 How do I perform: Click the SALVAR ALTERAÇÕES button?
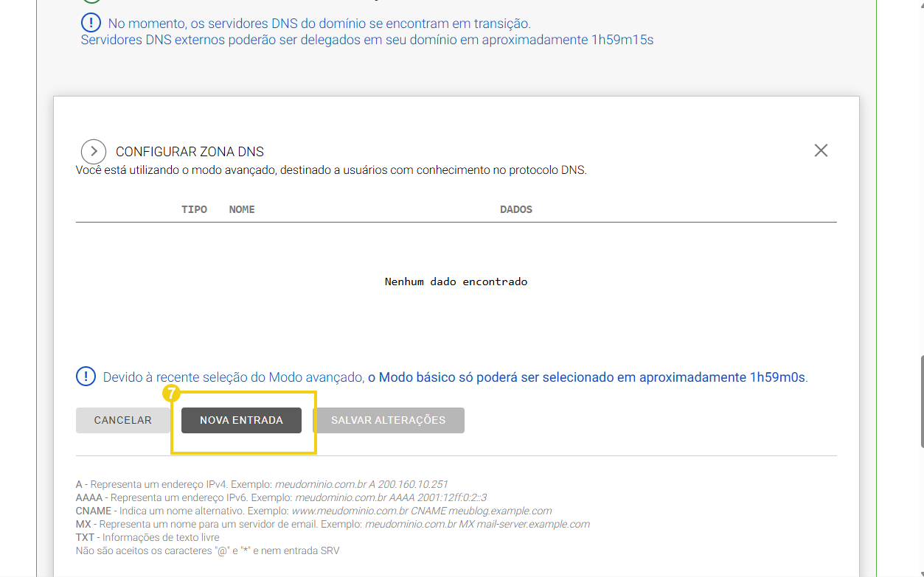(389, 420)
